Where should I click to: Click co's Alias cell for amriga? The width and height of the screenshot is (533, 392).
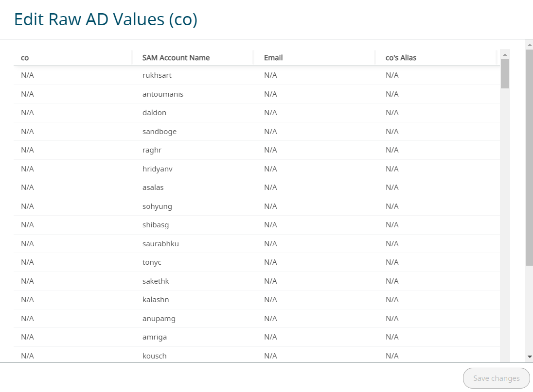click(392, 337)
